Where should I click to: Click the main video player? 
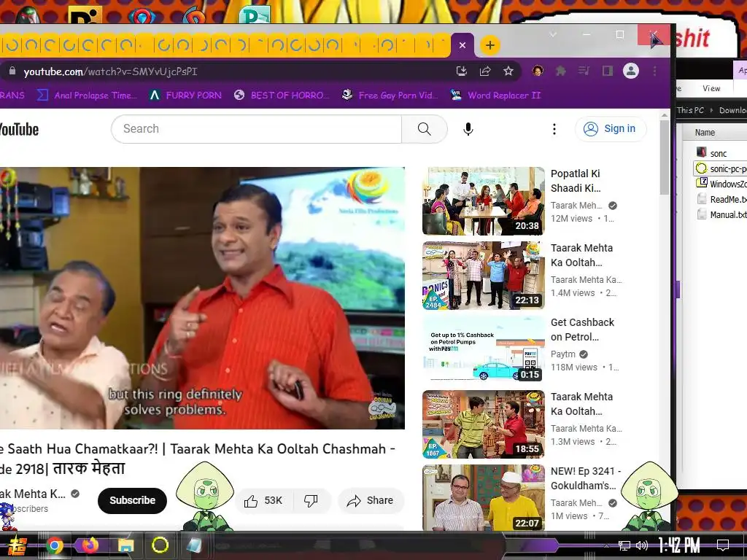(x=202, y=297)
